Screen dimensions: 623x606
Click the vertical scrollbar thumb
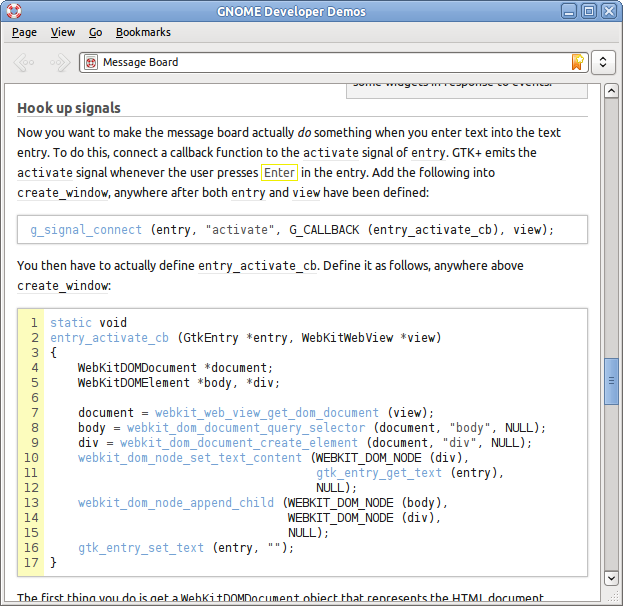(x=611, y=381)
